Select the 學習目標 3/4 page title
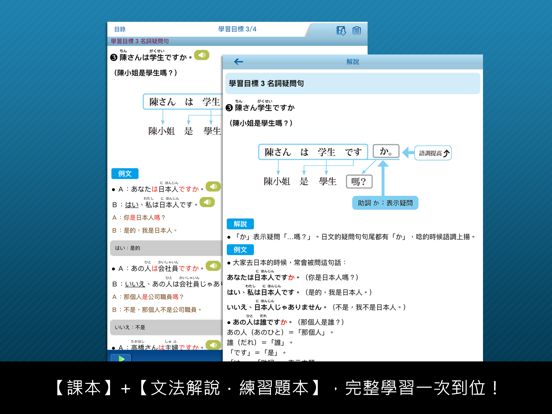 click(x=237, y=29)
